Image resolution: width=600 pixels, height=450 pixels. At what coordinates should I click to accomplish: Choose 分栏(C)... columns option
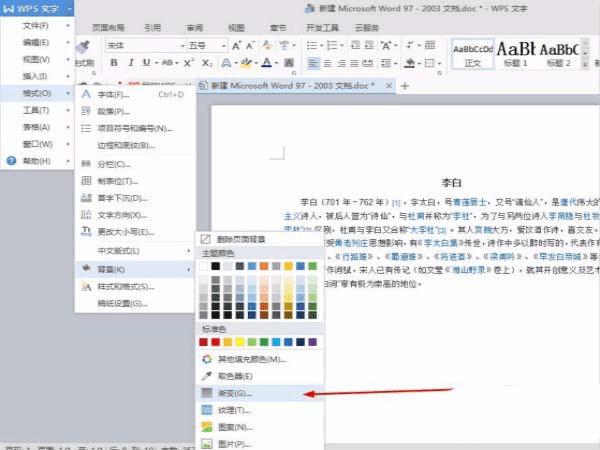135,164
